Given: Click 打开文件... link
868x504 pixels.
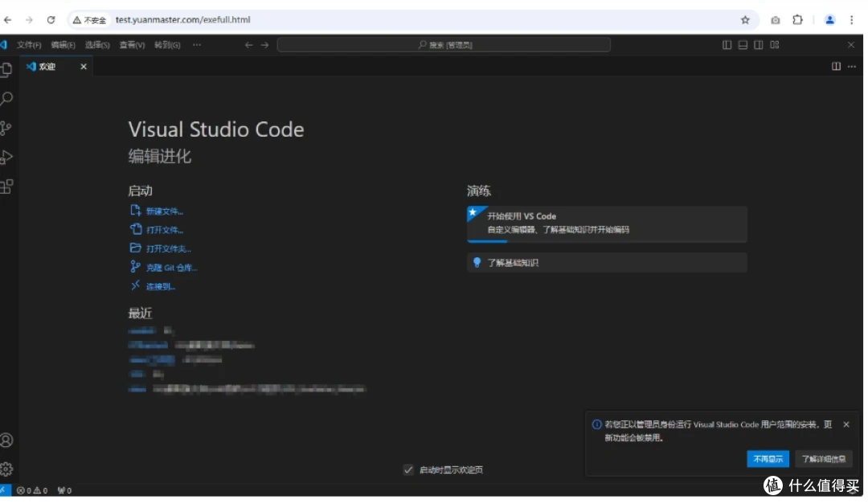Looking at the screenshot, I should 165,230.
